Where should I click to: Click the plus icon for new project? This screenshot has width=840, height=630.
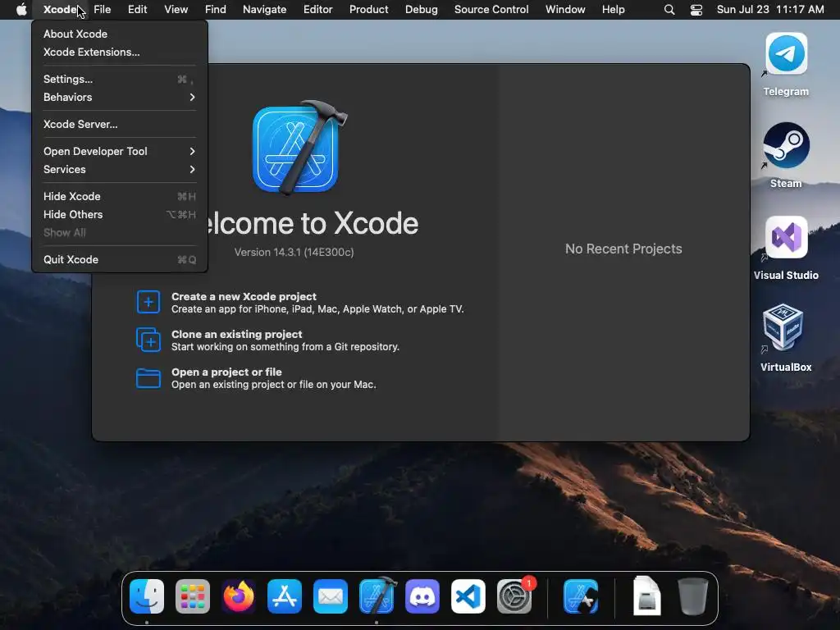coord(148,302)
